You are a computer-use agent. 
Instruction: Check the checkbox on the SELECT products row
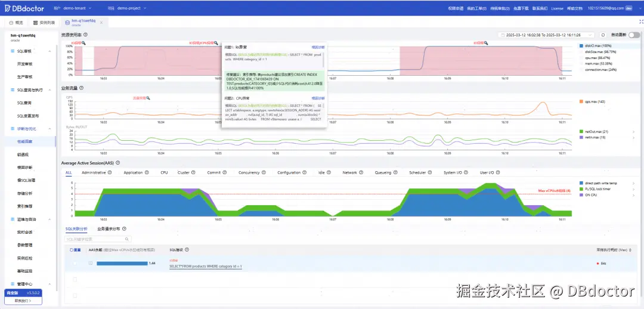coord(75,264)
